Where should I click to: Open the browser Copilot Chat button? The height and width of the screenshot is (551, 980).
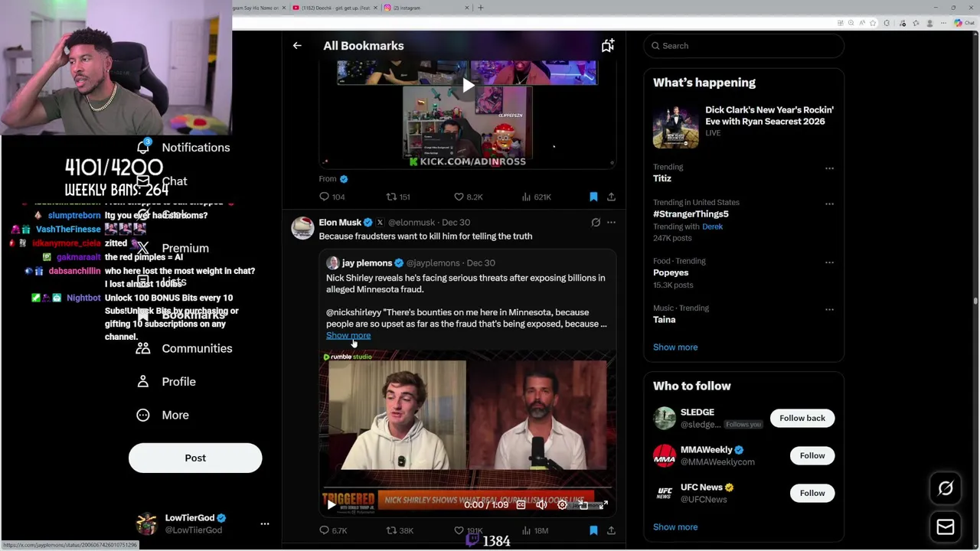tap(964, 23)
